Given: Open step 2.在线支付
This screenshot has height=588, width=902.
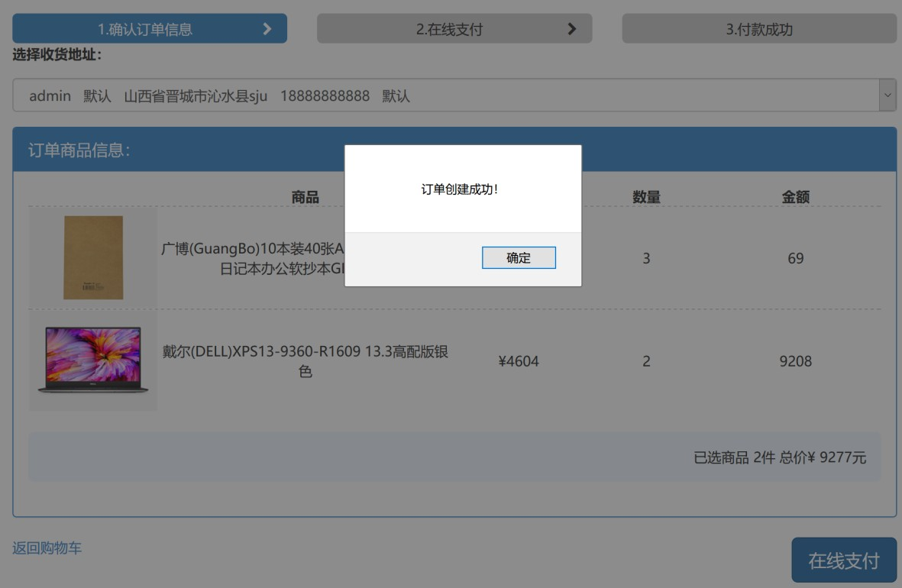Looking at the screenshot, I should [x=454, y=29].
